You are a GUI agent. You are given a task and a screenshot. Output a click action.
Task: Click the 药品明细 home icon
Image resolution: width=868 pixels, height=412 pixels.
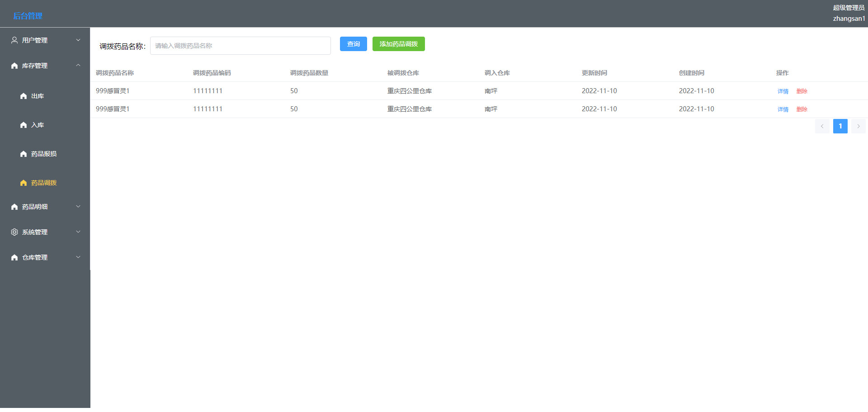14,207
